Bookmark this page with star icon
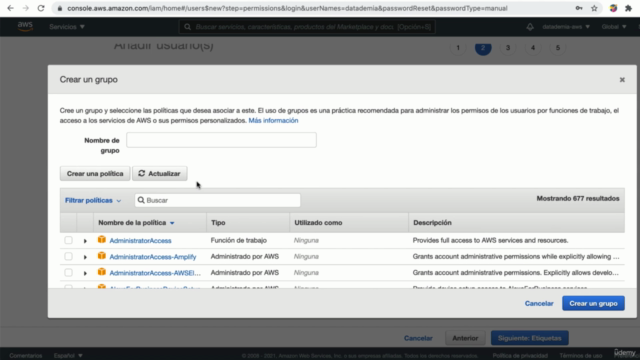The height and width of the screenshot is (360, 640). [x=594, y=8]
